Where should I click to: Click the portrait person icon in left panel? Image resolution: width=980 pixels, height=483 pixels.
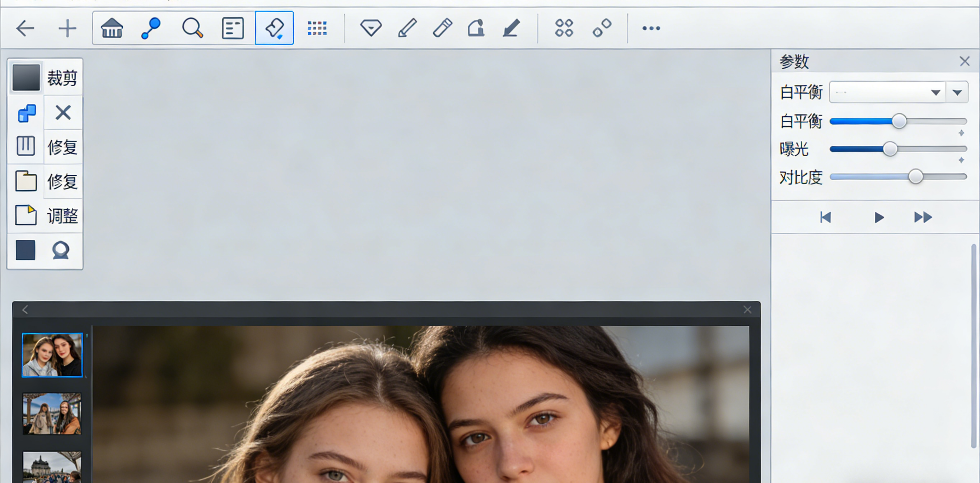(x=61, y=250)
